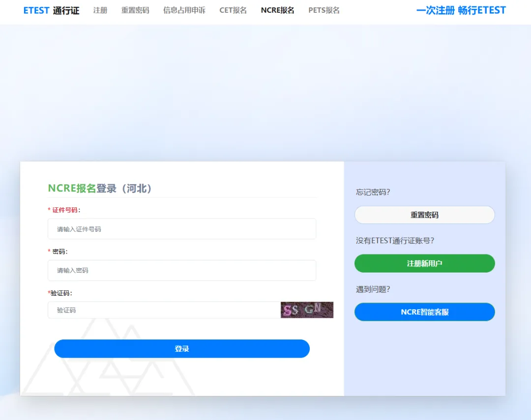Focus the 密码 input field
This screenshot has width=531, height=420.
(x=182, y=270)
